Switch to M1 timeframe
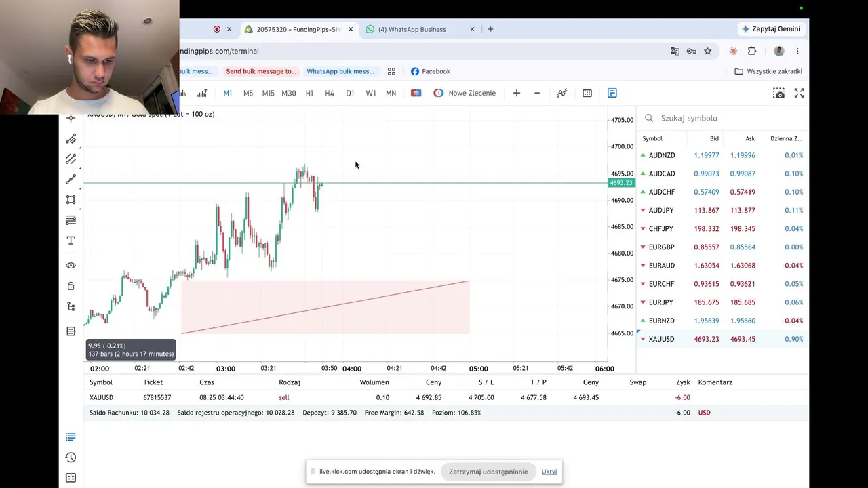Viewport: 868px width, 488px height. [x=228, y=93]
